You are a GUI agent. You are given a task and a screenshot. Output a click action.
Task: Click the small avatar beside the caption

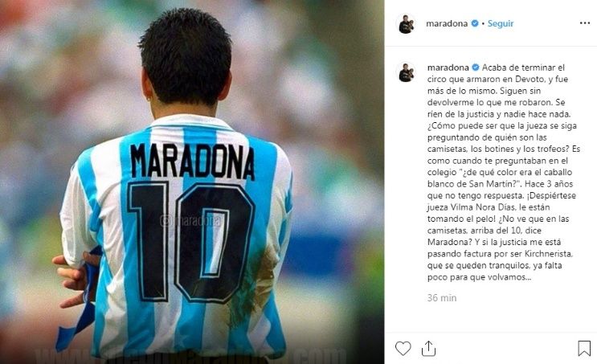tap(407, 72)
